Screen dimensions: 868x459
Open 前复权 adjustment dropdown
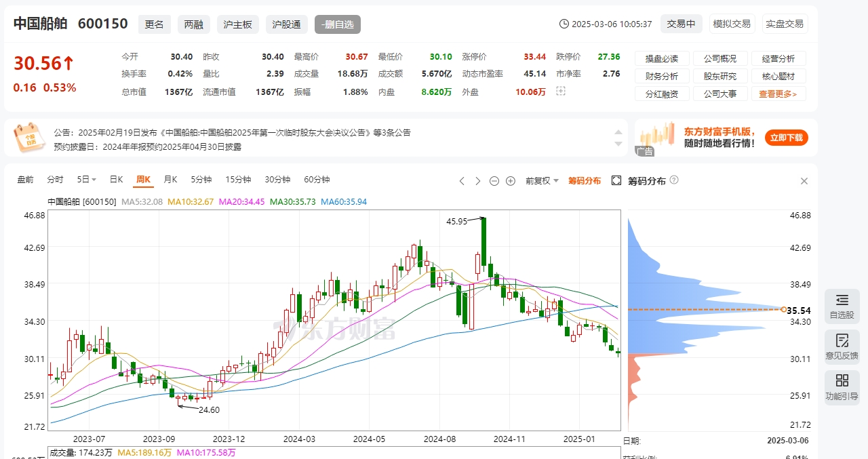542,180
